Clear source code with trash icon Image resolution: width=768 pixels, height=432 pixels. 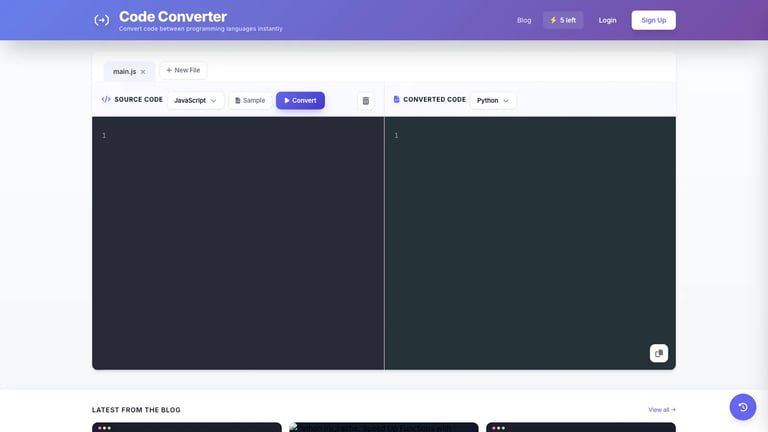tap(365, 101)
